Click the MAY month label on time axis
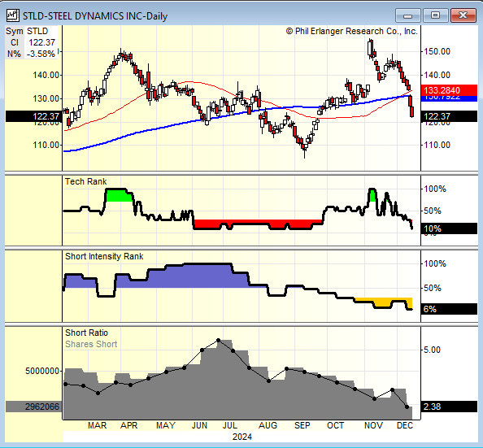 166,425
